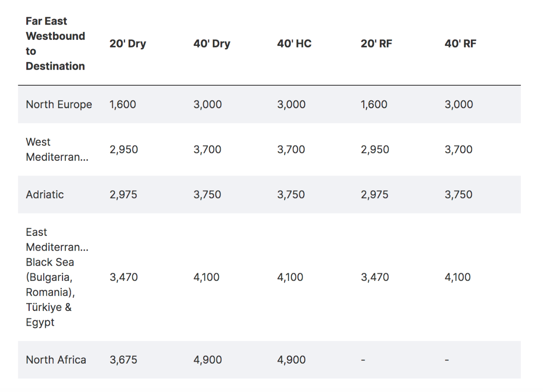Click East Mediterranean 20' Dry rate 3,470

[x=124, y=277]
